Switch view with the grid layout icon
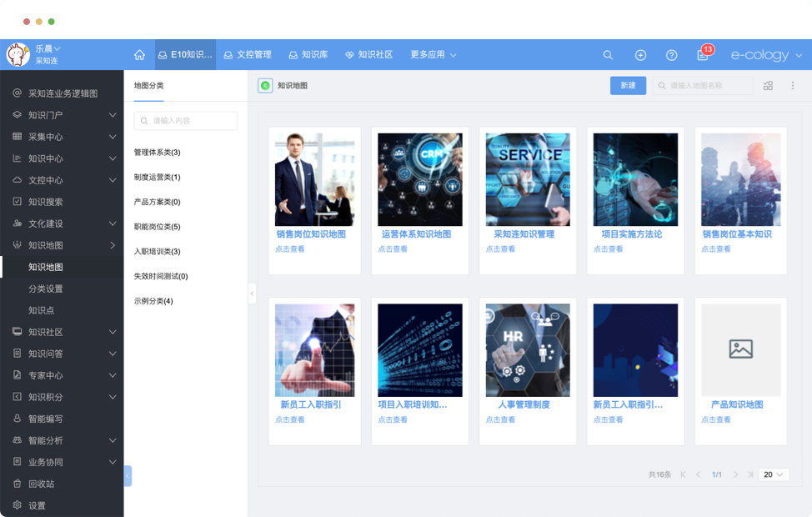 pos(768,86)
